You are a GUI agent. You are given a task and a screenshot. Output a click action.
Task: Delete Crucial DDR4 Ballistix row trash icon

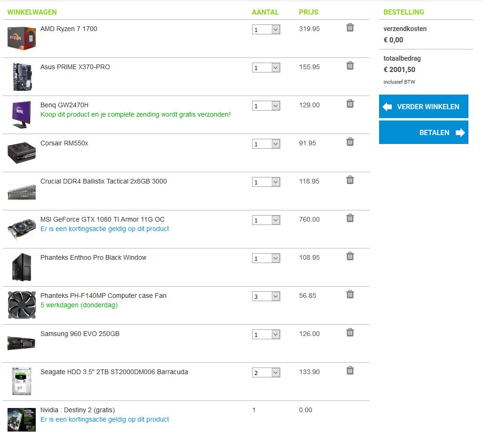tap(350, 180)
